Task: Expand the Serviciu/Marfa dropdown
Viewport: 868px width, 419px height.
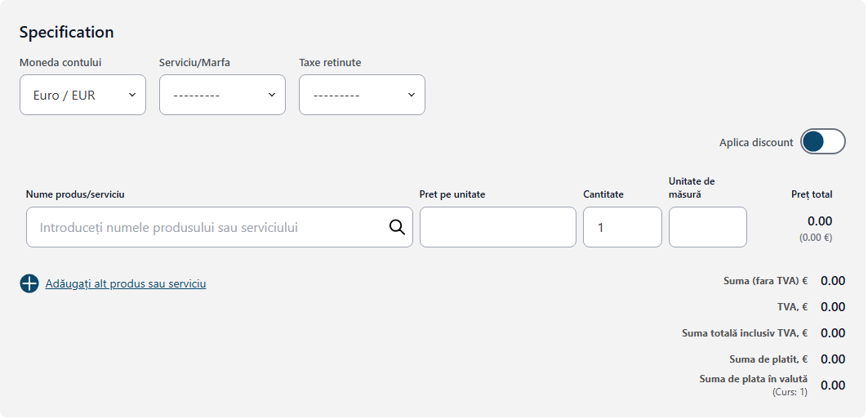Action: click(x=222, y=95)
